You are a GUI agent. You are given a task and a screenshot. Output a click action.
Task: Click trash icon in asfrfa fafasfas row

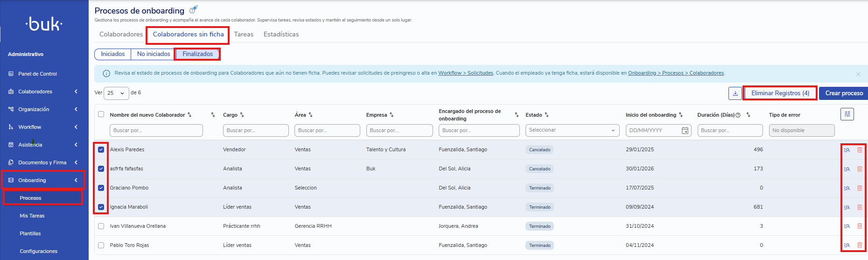point(860,169)
